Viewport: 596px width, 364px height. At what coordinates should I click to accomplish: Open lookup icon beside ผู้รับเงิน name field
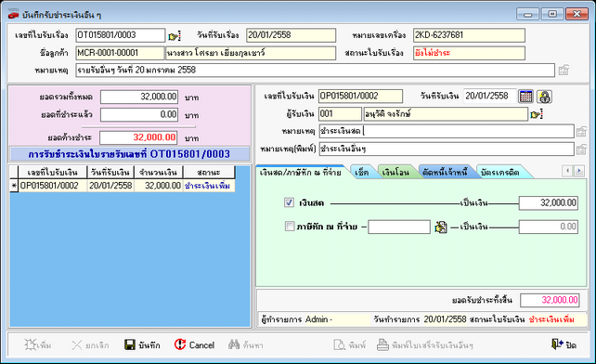pos(537,114)
